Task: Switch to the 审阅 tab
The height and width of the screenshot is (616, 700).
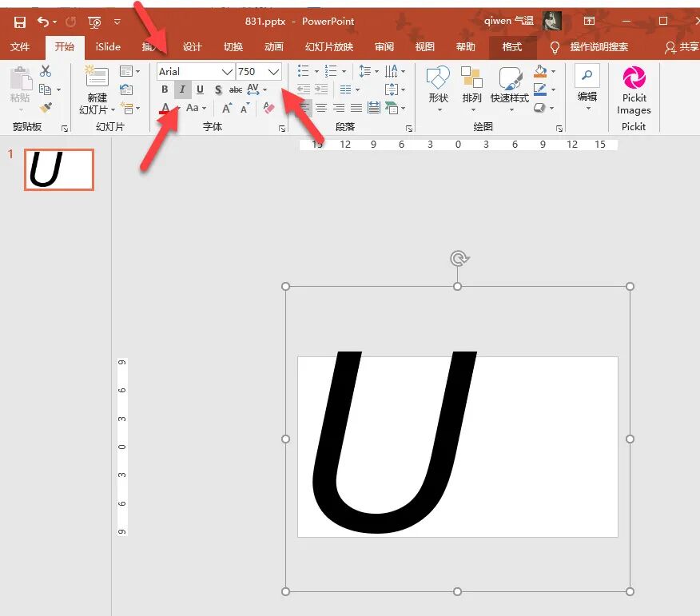Action: click(384, 47)
